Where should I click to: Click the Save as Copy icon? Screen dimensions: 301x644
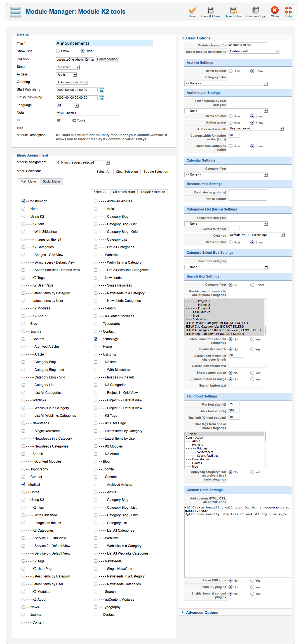(256, 10)
